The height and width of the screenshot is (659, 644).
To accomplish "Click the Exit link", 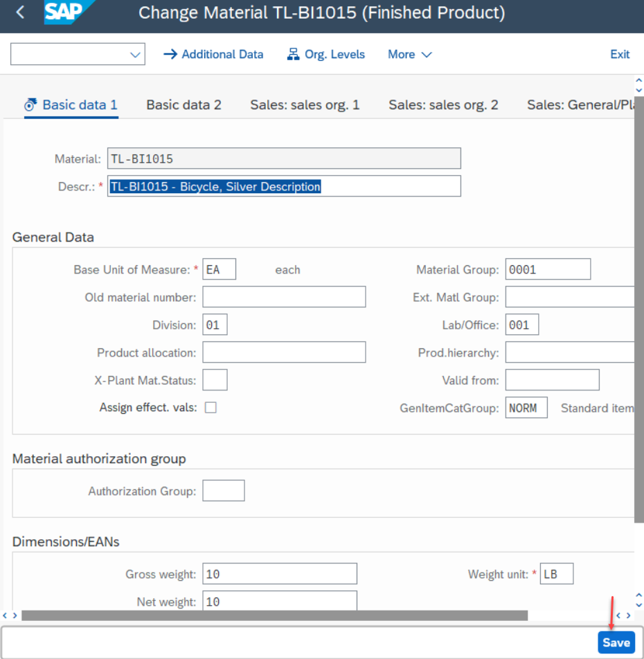I will pos(620,54).
